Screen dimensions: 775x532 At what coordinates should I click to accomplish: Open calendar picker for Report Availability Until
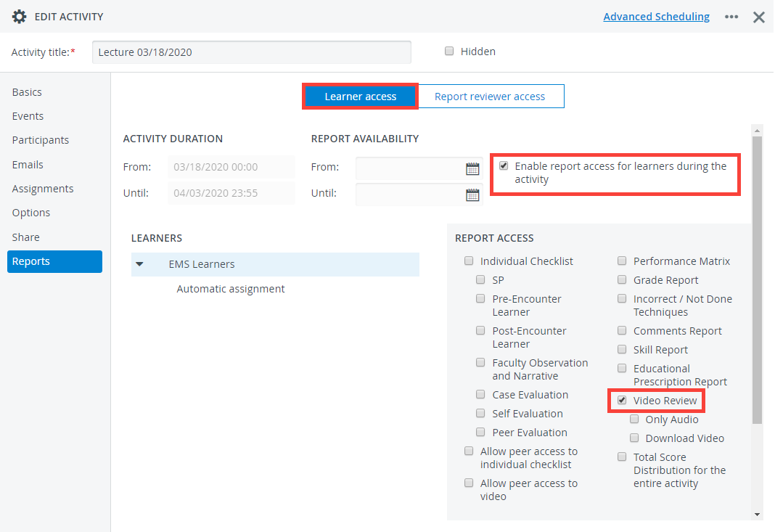tap(472, 195)
